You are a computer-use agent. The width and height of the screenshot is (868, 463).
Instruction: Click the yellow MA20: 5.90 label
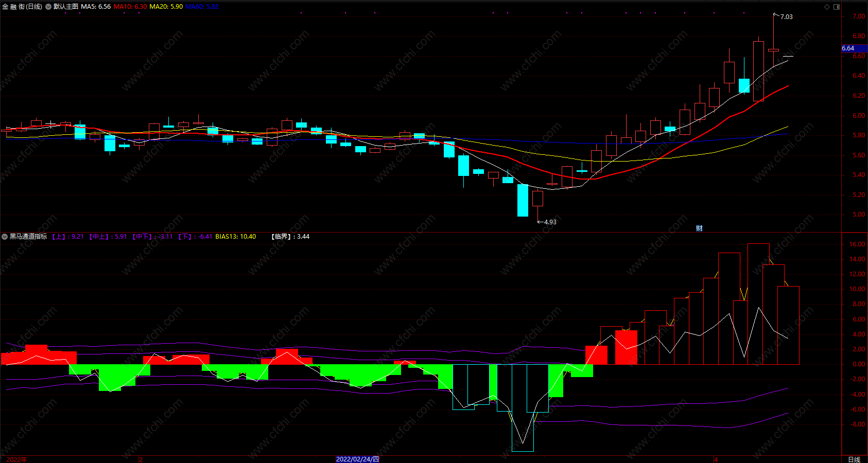(166, 7)
